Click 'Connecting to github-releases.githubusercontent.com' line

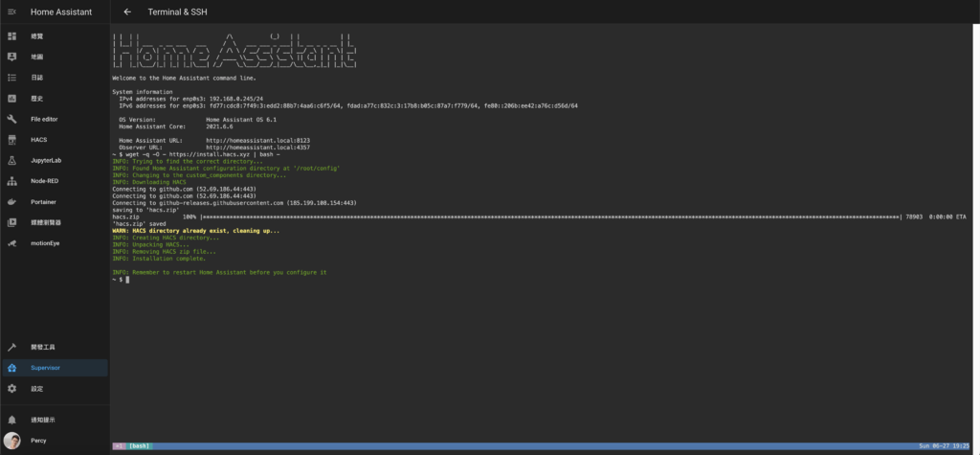[234, 203]
